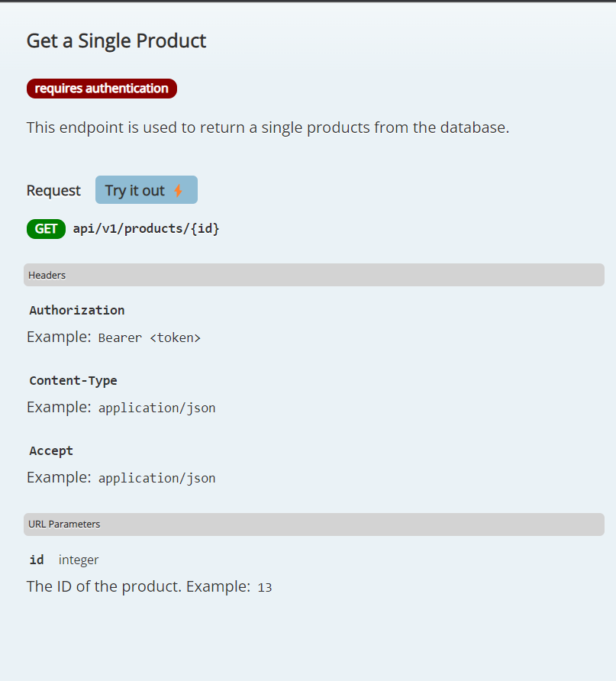Click the endpoint description text
The image size is (616, 681).
pyautogui.click(x=267, y=127)
